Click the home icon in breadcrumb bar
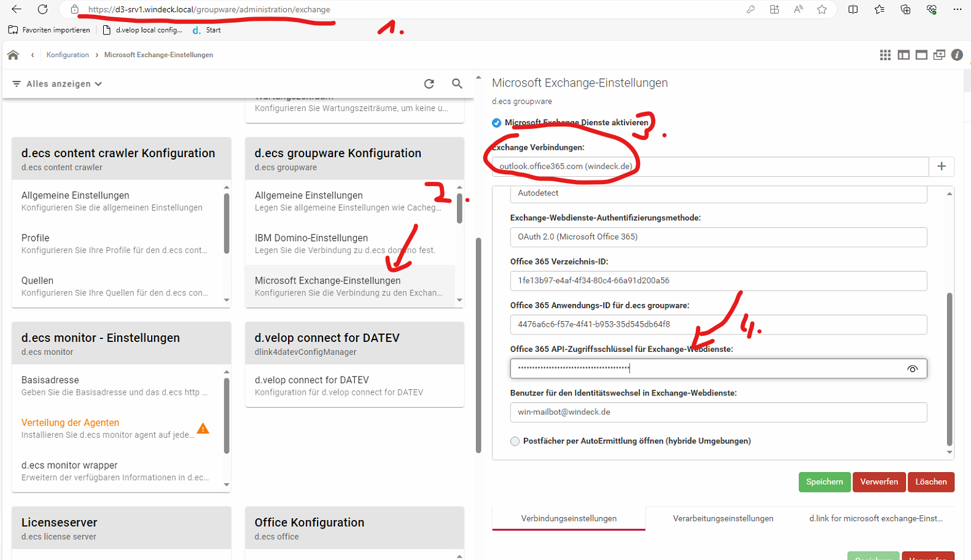971x560 pixels. pos(13,55)
